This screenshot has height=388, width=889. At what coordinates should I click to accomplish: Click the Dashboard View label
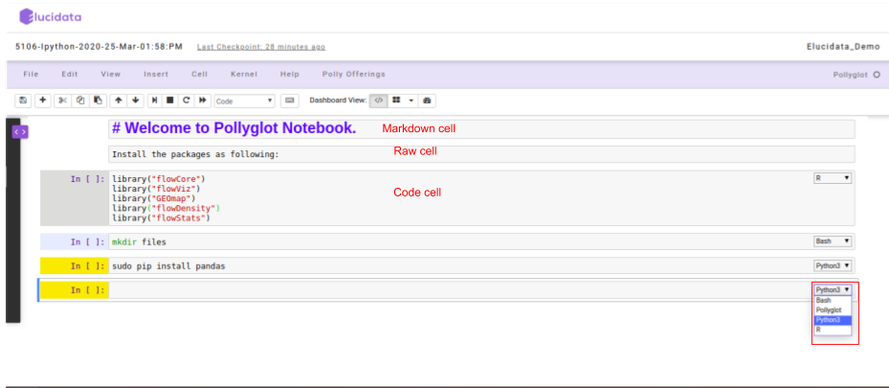[x=338, y=100]
